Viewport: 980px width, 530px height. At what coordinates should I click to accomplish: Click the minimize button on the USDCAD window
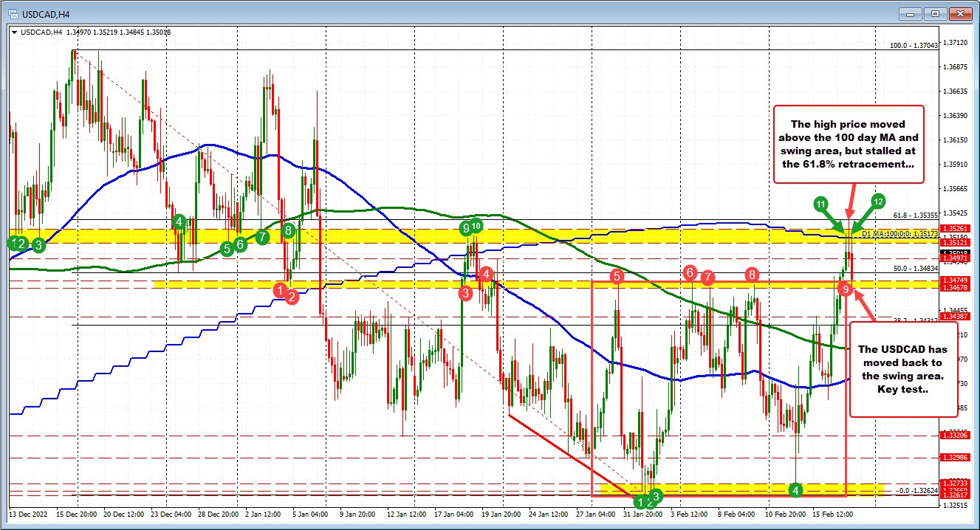(910, 14)
